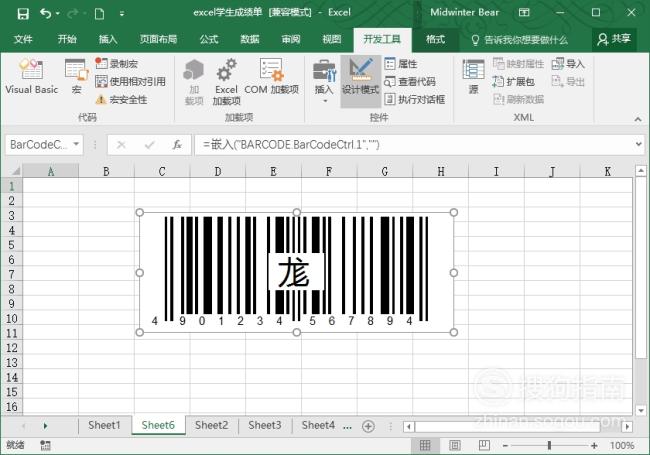Click 扩展包 expansion packs
This screenshot has height=455, width=650.
pos(514,82)
